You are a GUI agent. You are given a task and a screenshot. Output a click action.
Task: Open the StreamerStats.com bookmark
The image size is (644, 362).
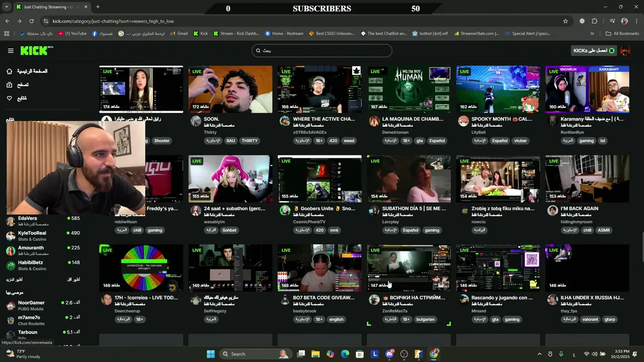coord(476,34)
